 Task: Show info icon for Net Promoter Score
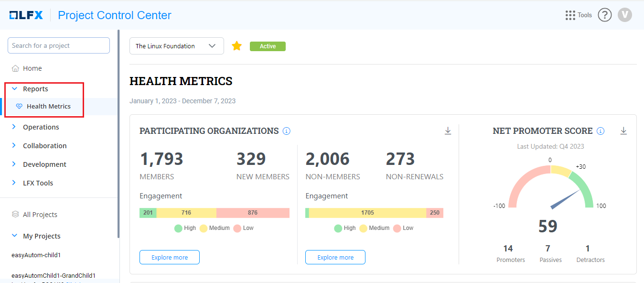(601, 131)
